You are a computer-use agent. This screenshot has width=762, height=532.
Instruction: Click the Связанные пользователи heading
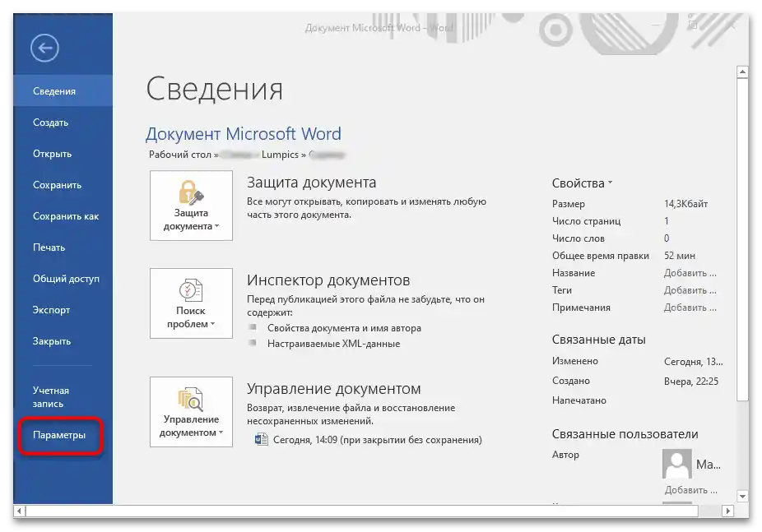coord(625,434)
